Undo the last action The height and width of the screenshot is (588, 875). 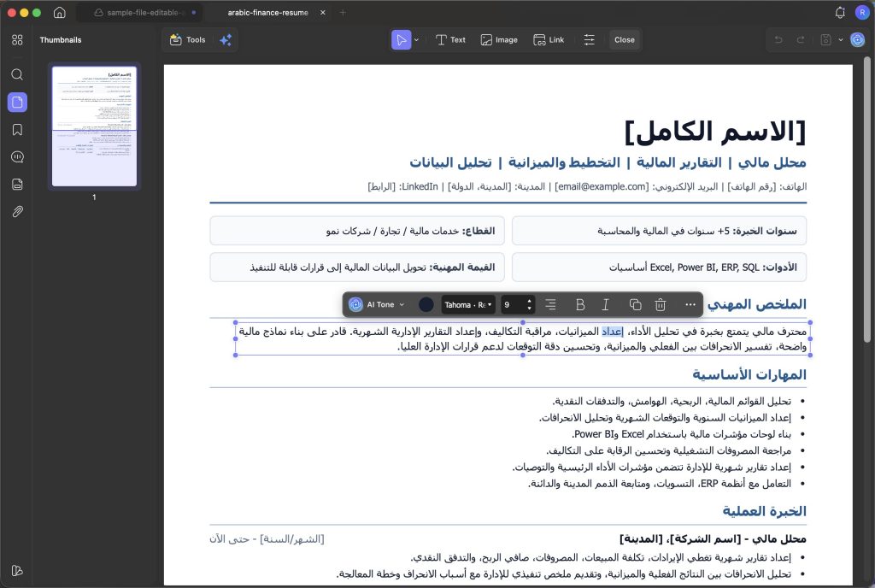pos(778,39)
